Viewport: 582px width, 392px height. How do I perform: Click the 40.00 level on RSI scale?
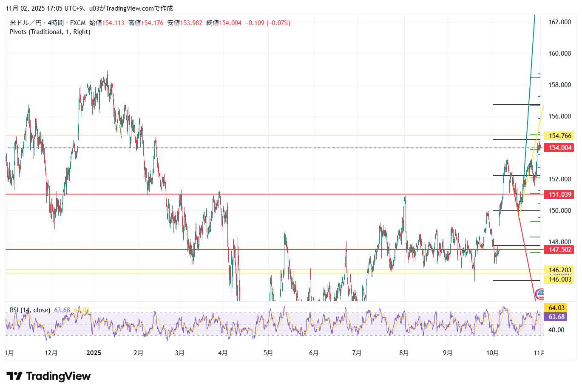556,330
